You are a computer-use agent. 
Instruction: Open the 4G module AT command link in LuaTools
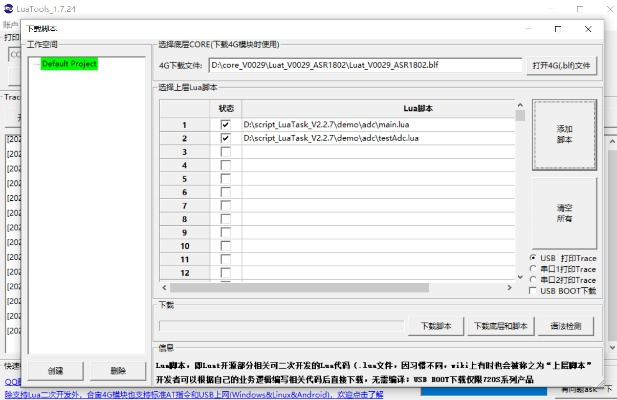(194, 394)
